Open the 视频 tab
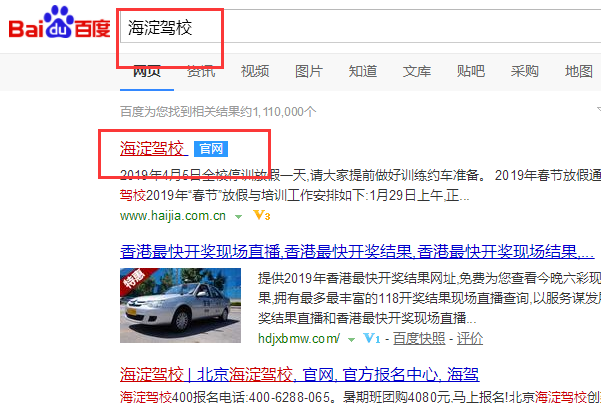 pyautogui.click(x=255, y=71)
